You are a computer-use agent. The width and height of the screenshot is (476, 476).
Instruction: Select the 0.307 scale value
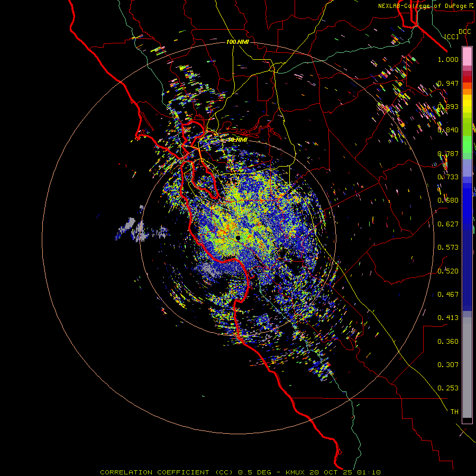coord(448,365)
